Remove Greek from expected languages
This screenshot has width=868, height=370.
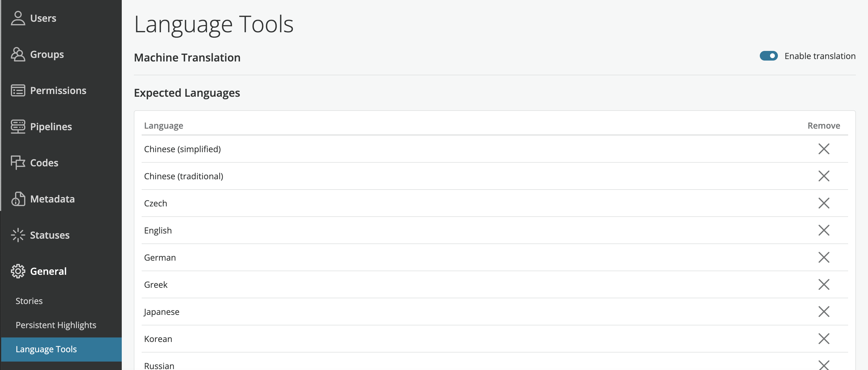pyautogui.click(x=824, y=284)
